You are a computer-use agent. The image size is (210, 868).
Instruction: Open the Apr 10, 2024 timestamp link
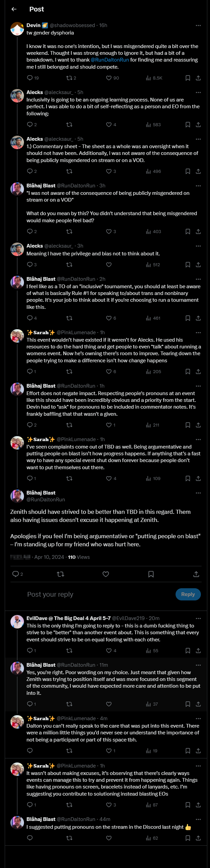[49, 557]
